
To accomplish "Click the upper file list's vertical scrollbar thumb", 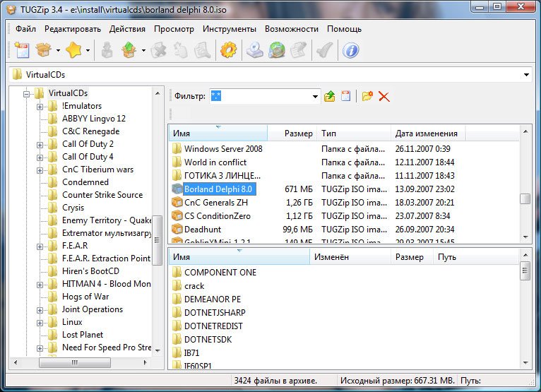I will click(x=525, y=198).
